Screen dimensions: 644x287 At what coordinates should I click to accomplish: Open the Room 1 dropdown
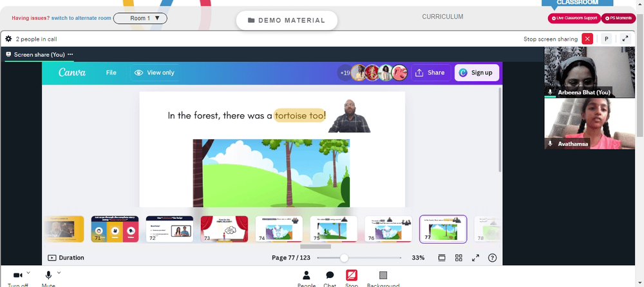coord(140,18)
